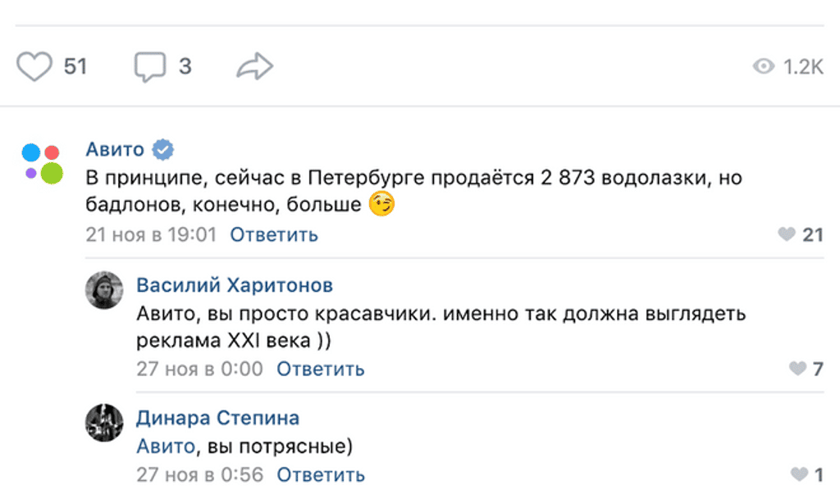Like Динара Степина's comment heart
840x504 pixels.
(x=799, y=474)
